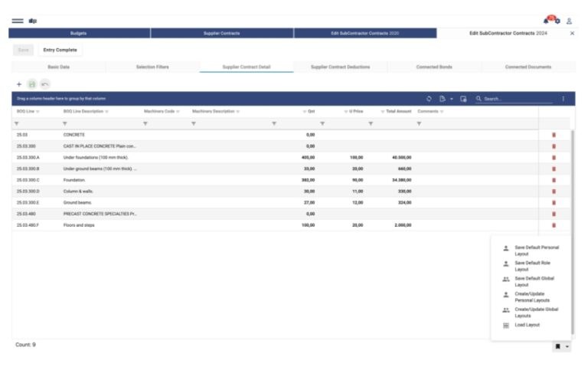Close the Edit SubContractor Contracts 2024 tab
The height and width of the screenshot is (370, 588).
pos(572,34)
